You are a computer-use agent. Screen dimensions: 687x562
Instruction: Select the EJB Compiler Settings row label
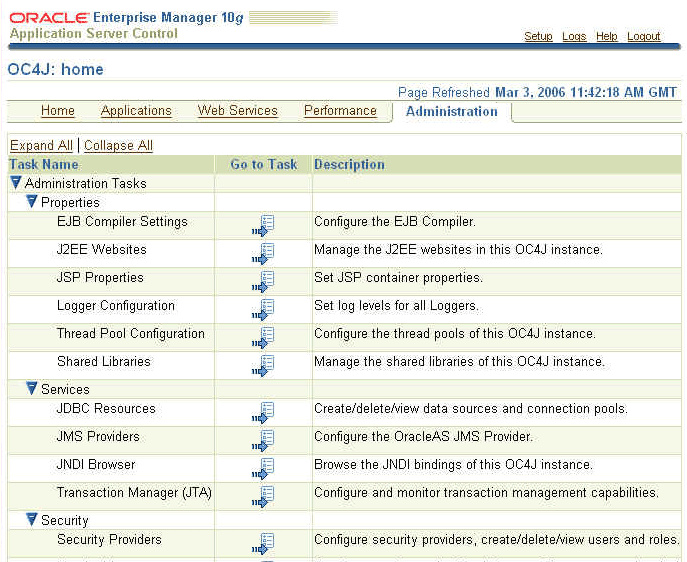coord(122,222)
